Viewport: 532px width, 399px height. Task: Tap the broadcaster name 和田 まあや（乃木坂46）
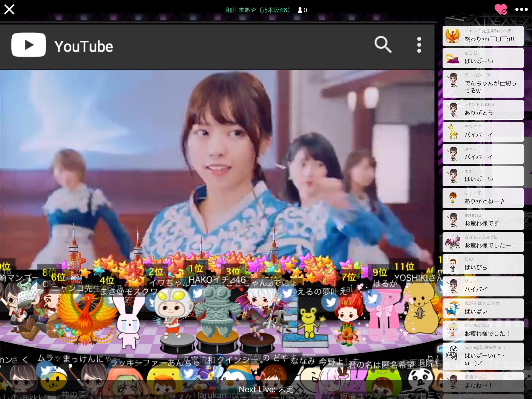click(257, 10)
